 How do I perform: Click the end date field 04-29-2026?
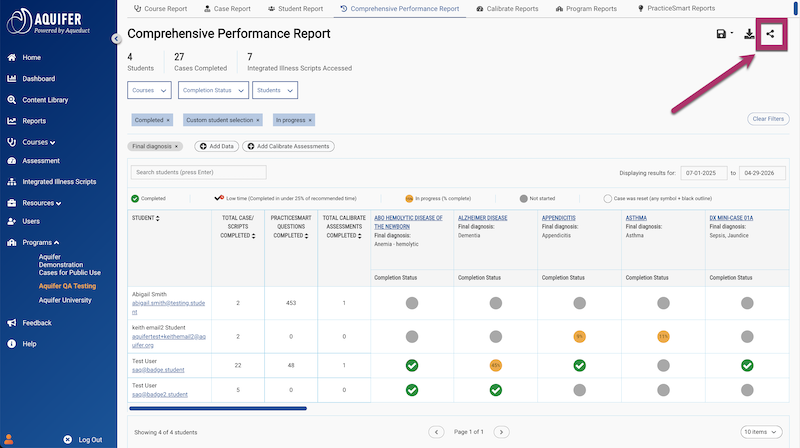[762, 173]
